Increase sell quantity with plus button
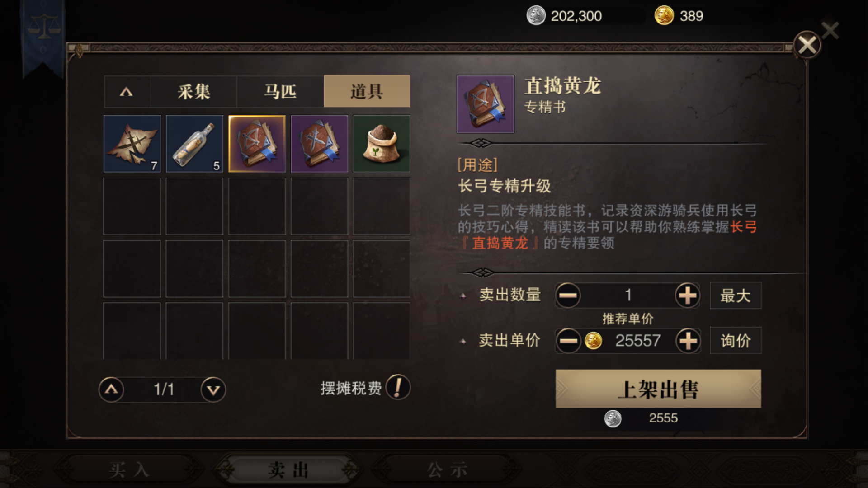The height and width of the screenshot is (488, 868). [687, 296]
